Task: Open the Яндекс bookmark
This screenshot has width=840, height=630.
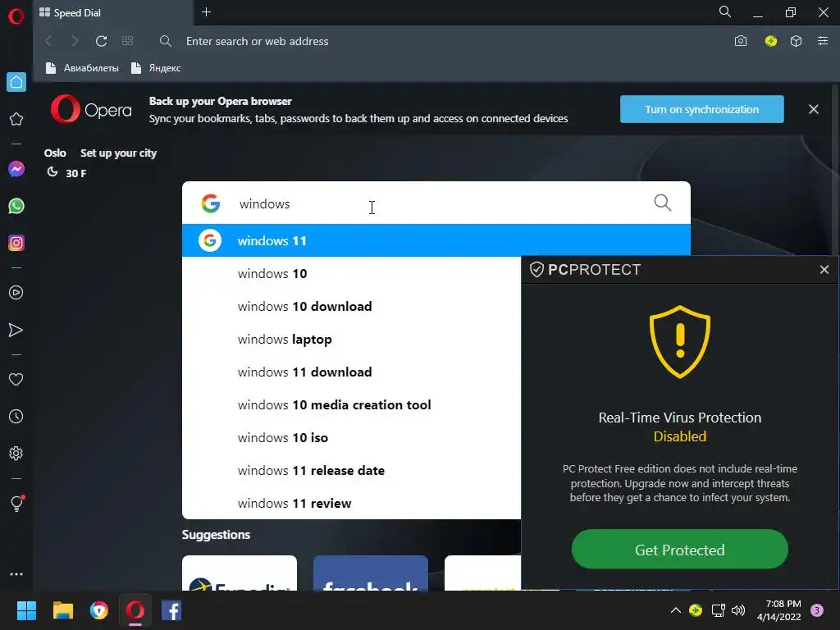Action: coord(157,68)
